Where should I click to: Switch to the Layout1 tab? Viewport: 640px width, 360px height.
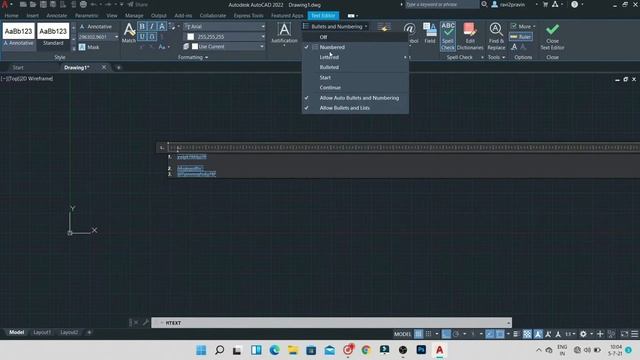coord(42,332)
